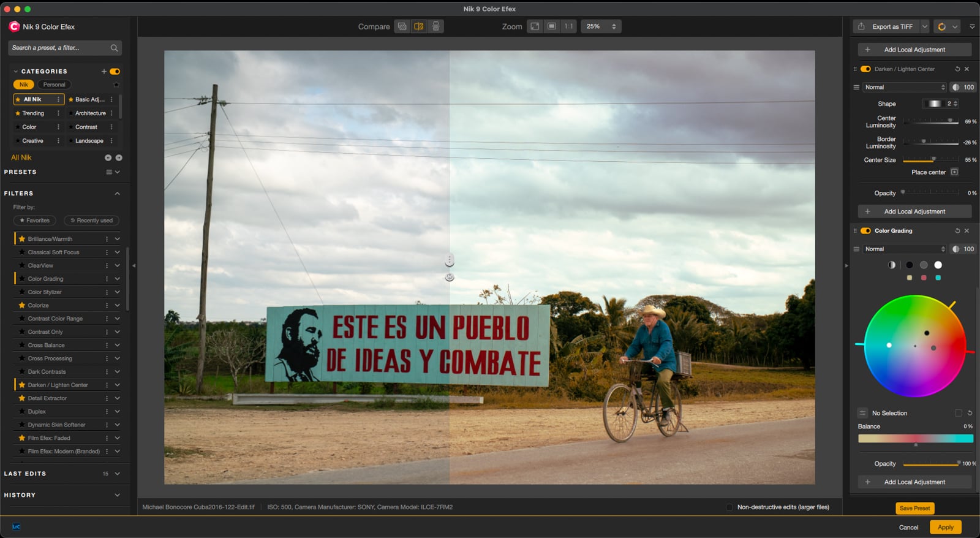Click the Balance gradient slider
The image size is (980, 538).
coord(916,439)
